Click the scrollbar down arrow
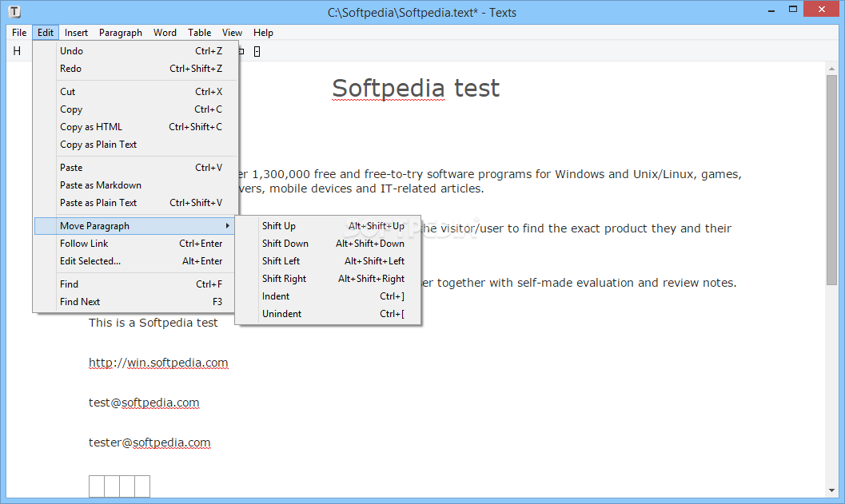The image size is (845, 504). point(831,490)
